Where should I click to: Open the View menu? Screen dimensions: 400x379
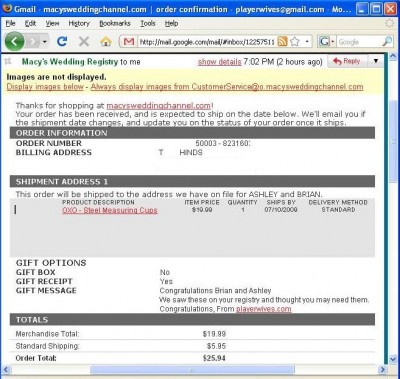52,23
